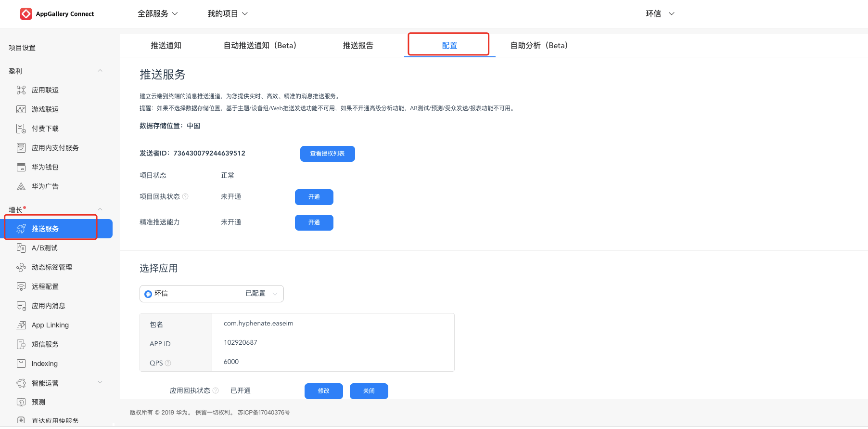Viewport: 868px width, 429px height.
Task: Click the sender ID 736430079244639512
Action: 209,153
